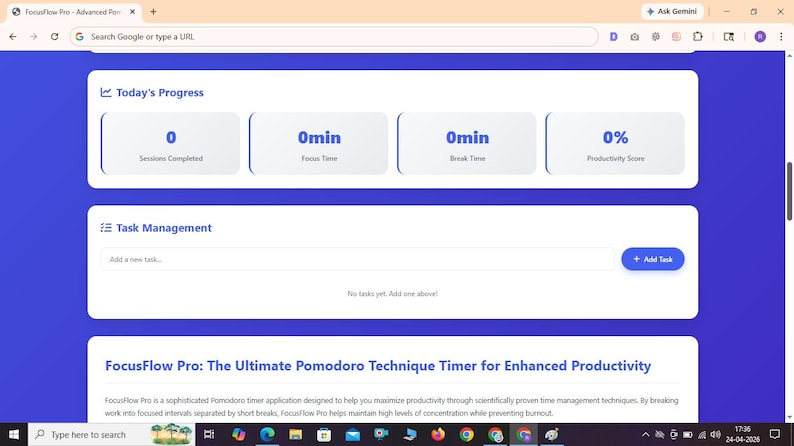794x446 pixels.
Task: Click the 0min Break Time card
Action: [467, 144]
